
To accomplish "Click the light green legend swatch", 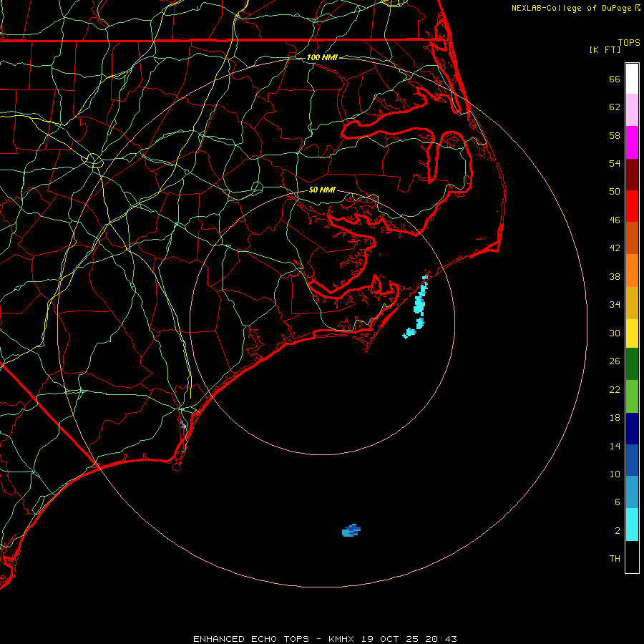I will [632, 396].
